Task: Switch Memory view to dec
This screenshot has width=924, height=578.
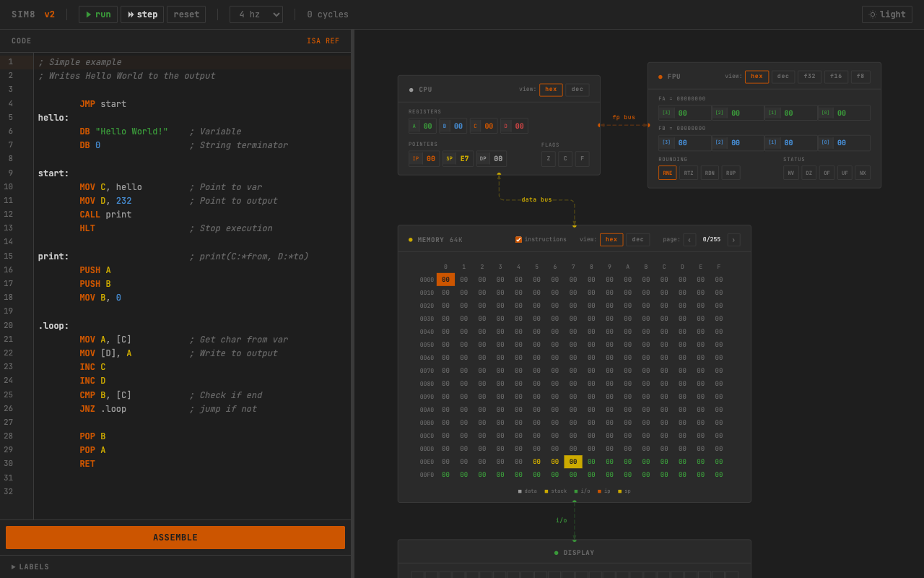Action: click(637, 240)
